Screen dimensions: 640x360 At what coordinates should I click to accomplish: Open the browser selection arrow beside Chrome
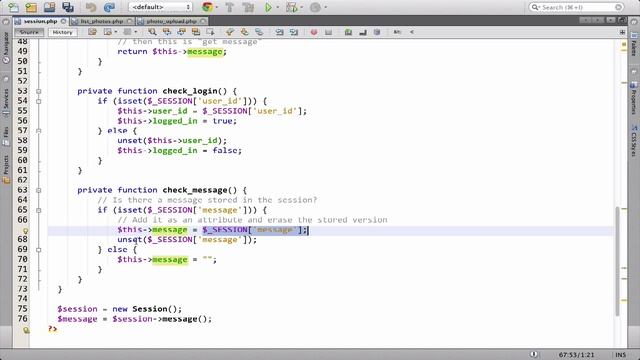coord(216,7)
